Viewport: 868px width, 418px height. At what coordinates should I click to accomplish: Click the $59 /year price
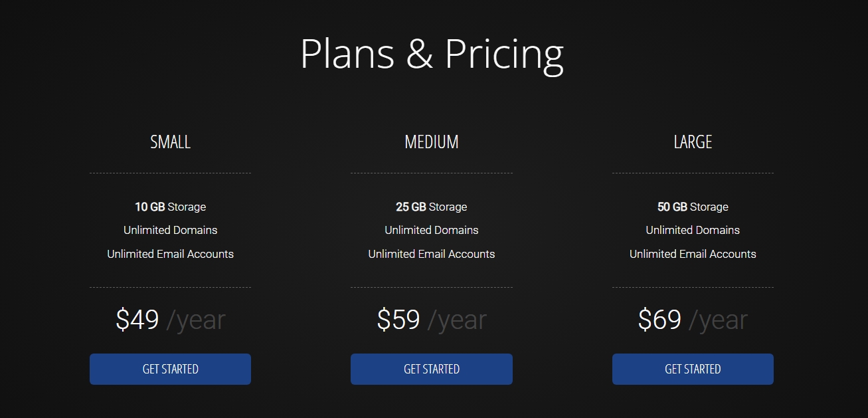[432, 320]
